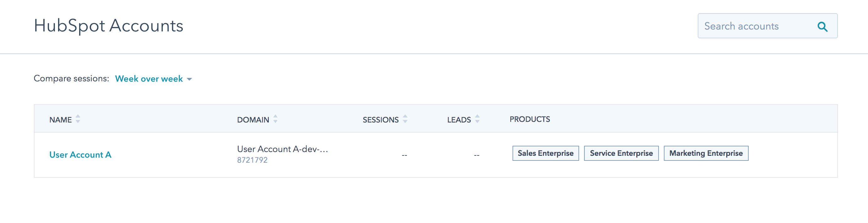Sort accounts by the NAME sort arrows
868x223 pixels.
click(78, 119)
